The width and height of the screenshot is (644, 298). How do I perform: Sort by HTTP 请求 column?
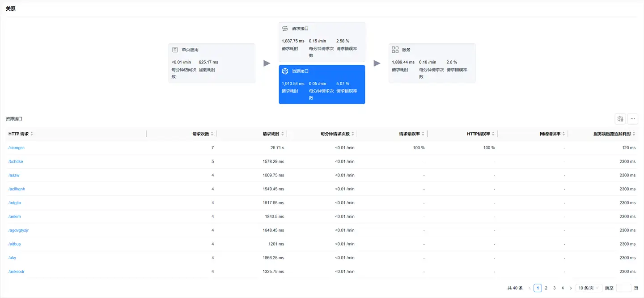32,134
